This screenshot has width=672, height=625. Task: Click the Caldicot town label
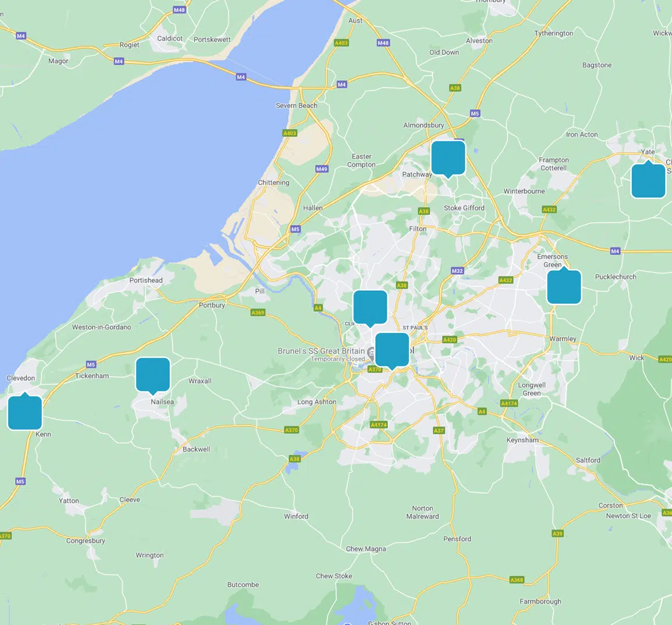point(169,39)
